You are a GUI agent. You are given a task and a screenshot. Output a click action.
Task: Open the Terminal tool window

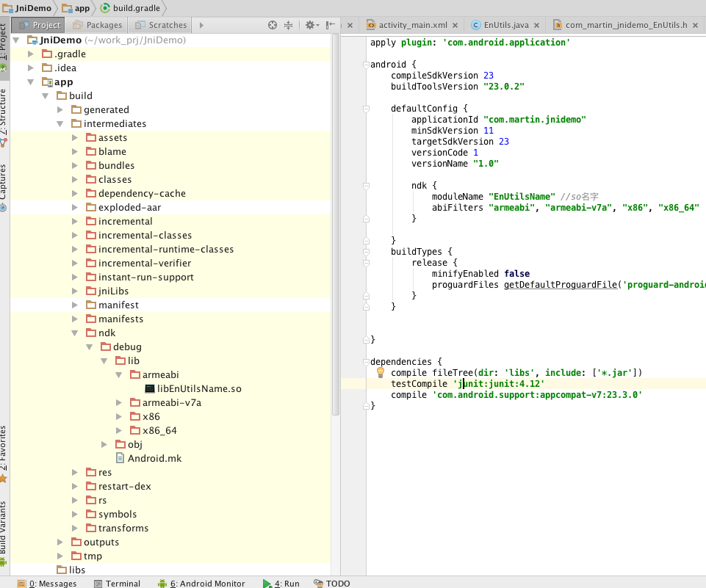click(x=122, y=584)
